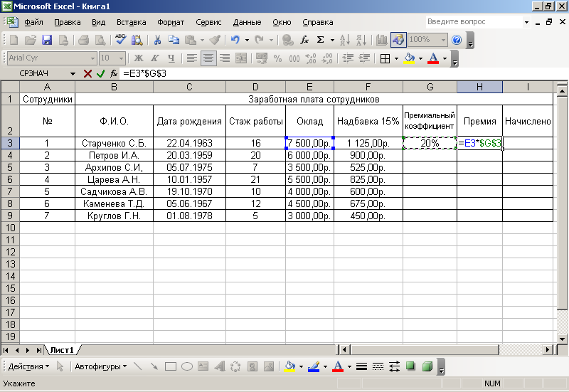Image resolution: width=569 pixels, height=392 pixels.
Task: Select the Format Painter brush
Action: pyautogui.click(x=216, y=40)
